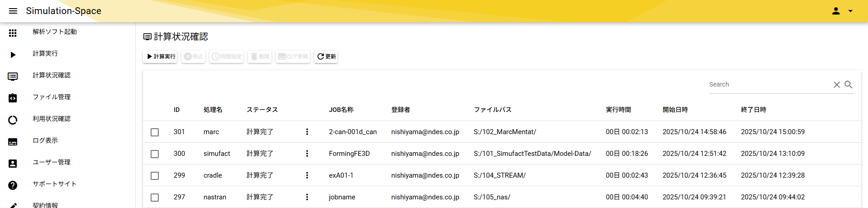This screenshot has height=208, width=868.
Task: Open three-dot menu for job 2-can-001d_can
Action: [307, 132]
